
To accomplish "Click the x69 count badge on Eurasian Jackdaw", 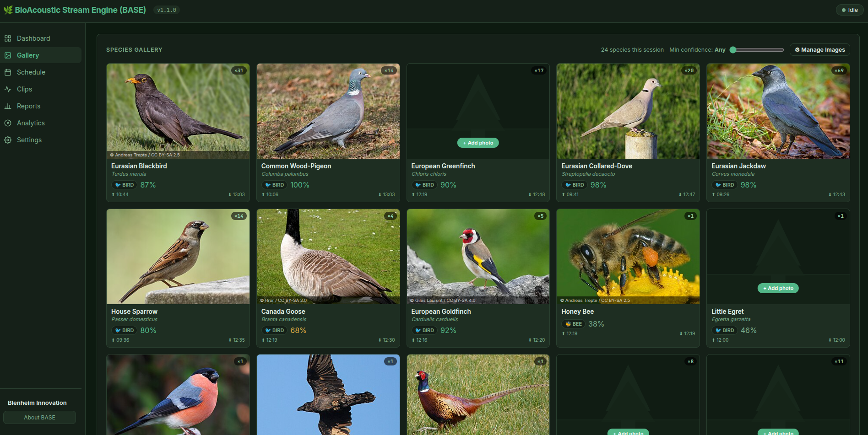I will point(839,70).
